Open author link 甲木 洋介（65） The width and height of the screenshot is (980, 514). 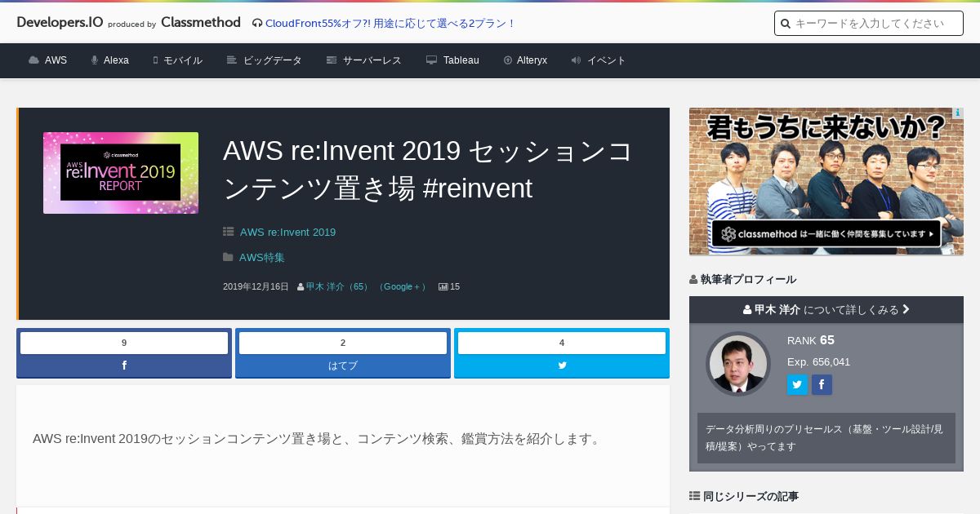coord(338,286)
